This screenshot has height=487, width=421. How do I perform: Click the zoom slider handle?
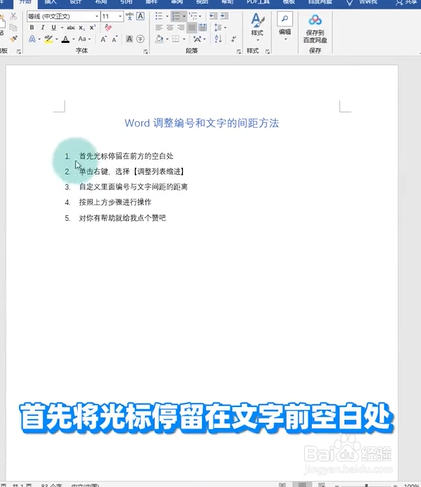click(367, 485)
